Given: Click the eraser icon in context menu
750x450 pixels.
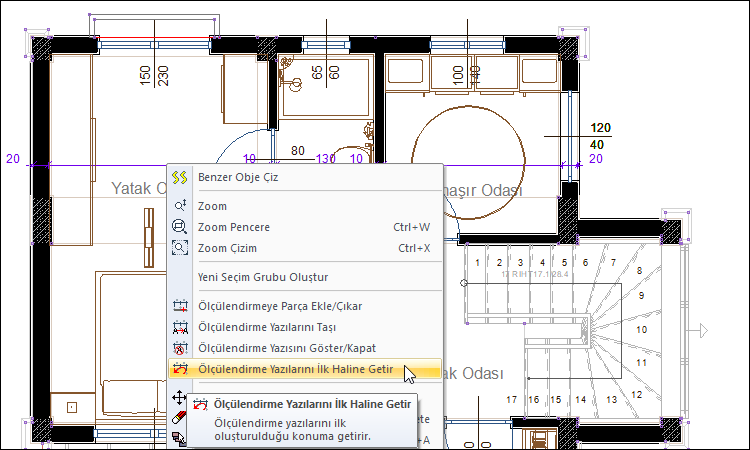Looking at the screenshot, I should click(x=180, y=416).
